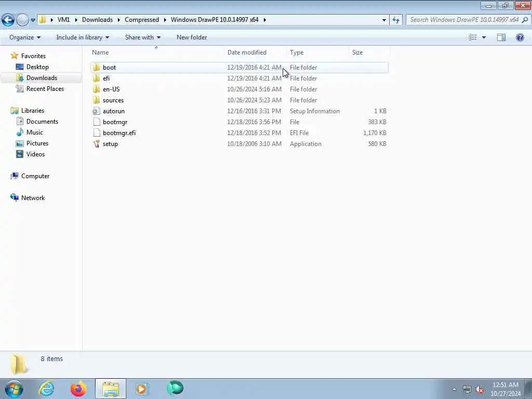Click the bootmgr.efi file name
The height and width of the screenshot is (399, 532).
[119, 132]
